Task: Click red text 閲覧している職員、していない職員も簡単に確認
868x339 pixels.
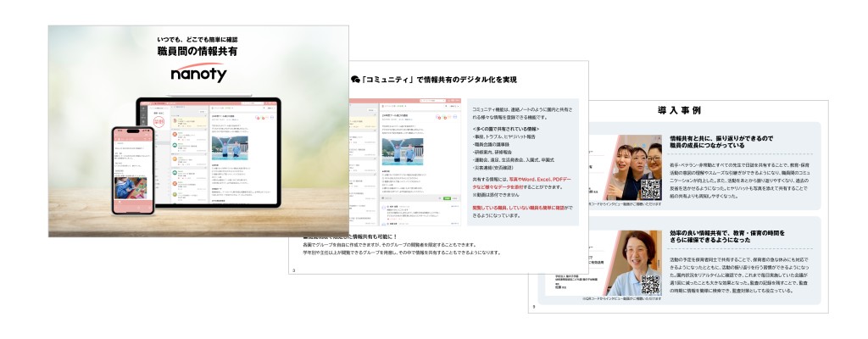Action: coord(518,208)
